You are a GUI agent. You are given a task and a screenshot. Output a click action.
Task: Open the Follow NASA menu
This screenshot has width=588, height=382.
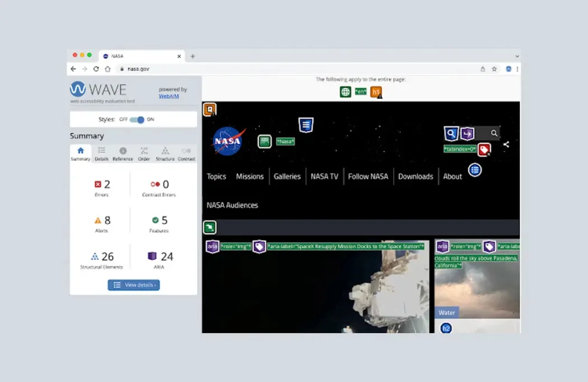pos(368,176)
